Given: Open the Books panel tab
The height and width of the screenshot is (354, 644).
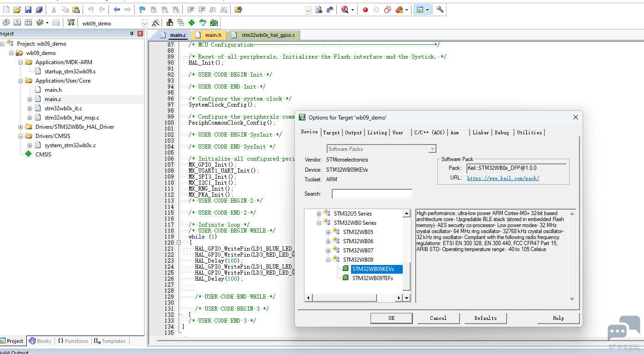Looking at the screenshot, I should pos(40,341).
